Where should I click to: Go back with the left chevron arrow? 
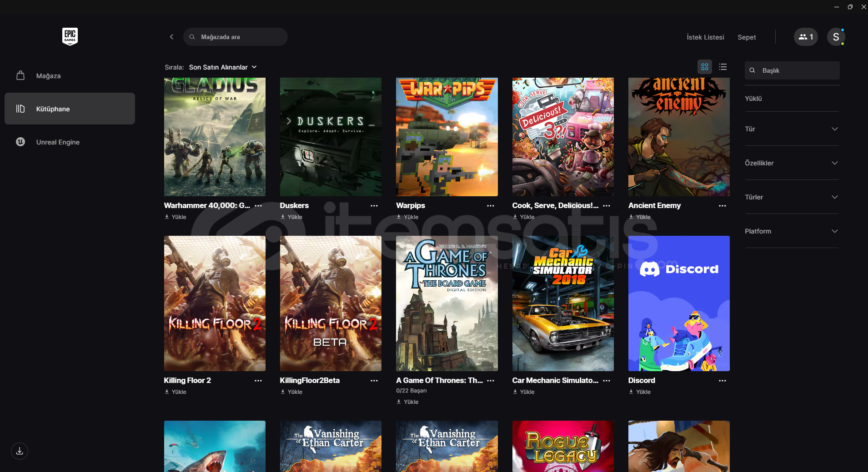[x=171, y=37]
